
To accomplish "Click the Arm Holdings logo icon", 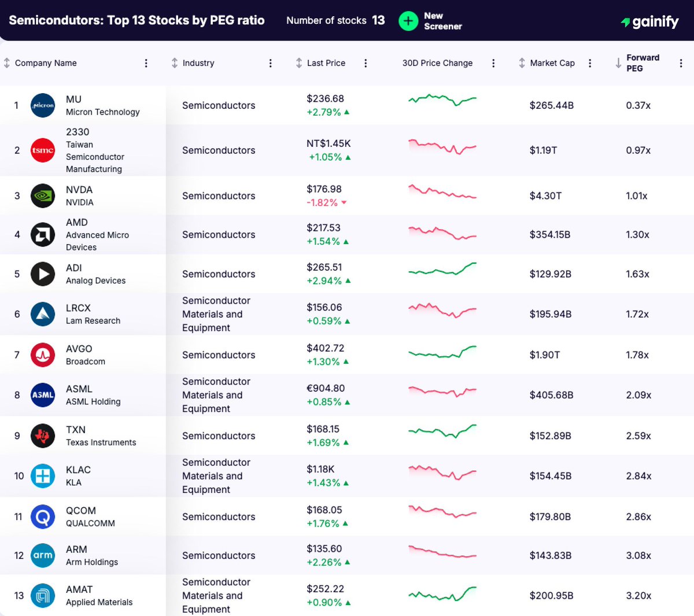I will [42, 555].
